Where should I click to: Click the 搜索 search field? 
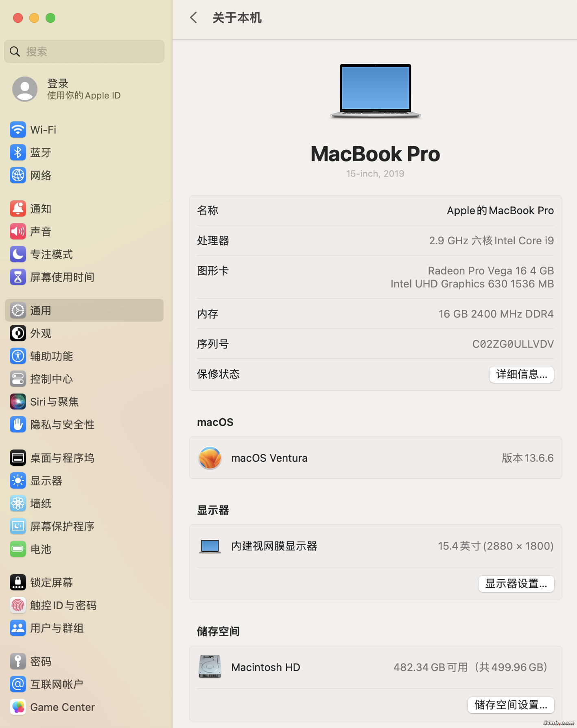(84, 52)
